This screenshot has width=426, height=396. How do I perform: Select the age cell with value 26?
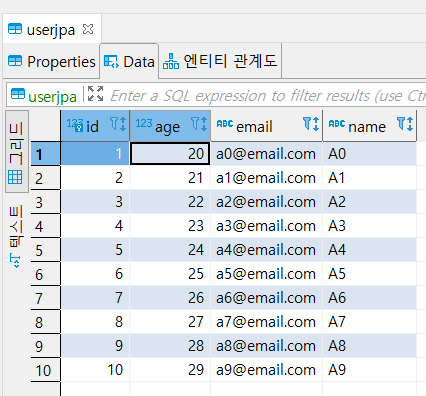tap(170, 298)
